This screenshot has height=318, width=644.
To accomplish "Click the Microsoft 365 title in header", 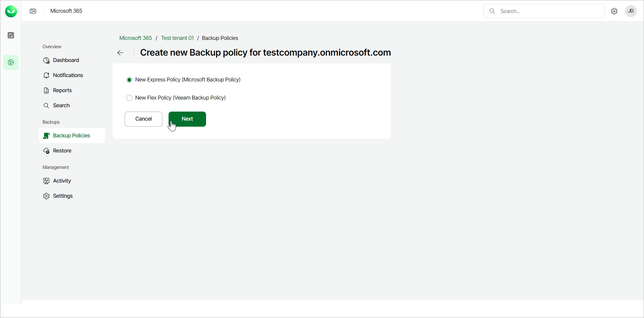I will tap(66, 11).
